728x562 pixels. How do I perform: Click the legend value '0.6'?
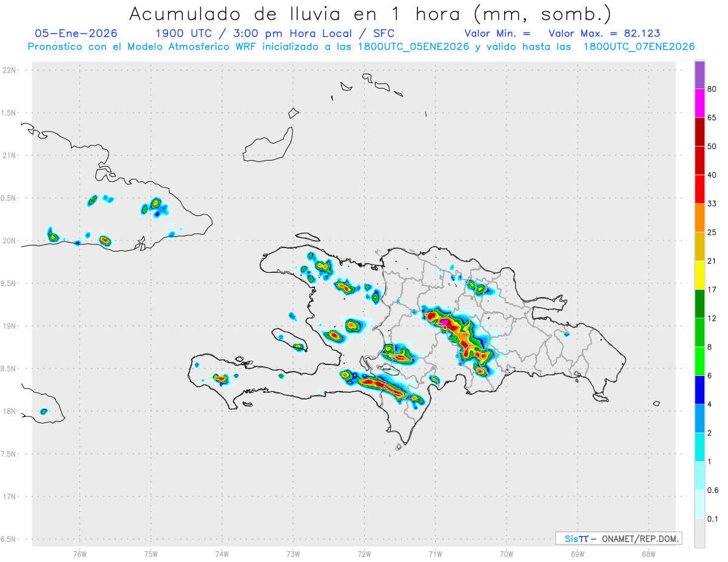[x=713, y=490]
